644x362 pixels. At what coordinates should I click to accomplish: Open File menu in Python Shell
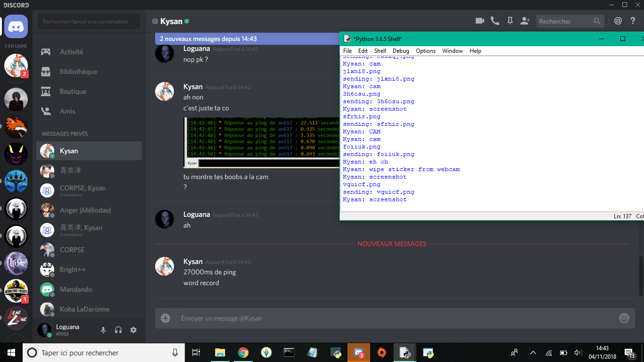tap(347, 51)
